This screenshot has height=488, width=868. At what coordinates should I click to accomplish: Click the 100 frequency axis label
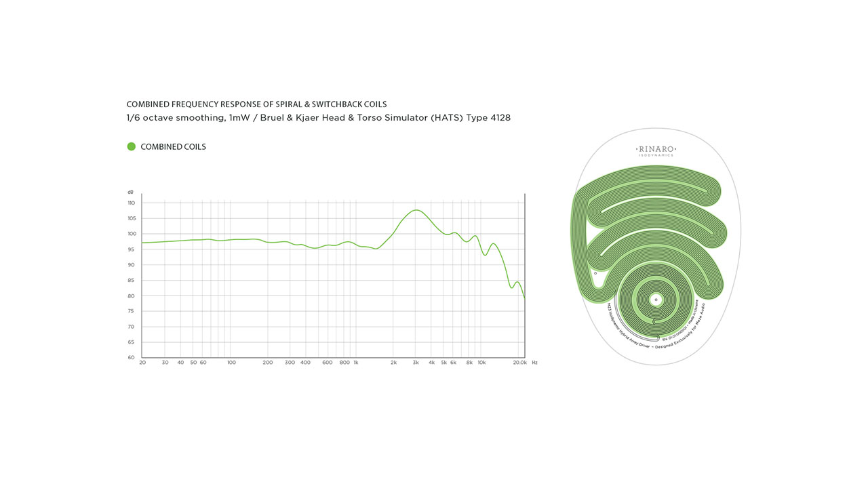pyautogui.click(x=231, y=363)
